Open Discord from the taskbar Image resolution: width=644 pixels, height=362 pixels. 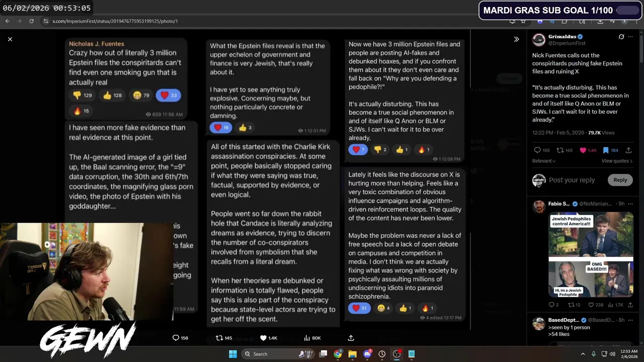coord(367,354)
